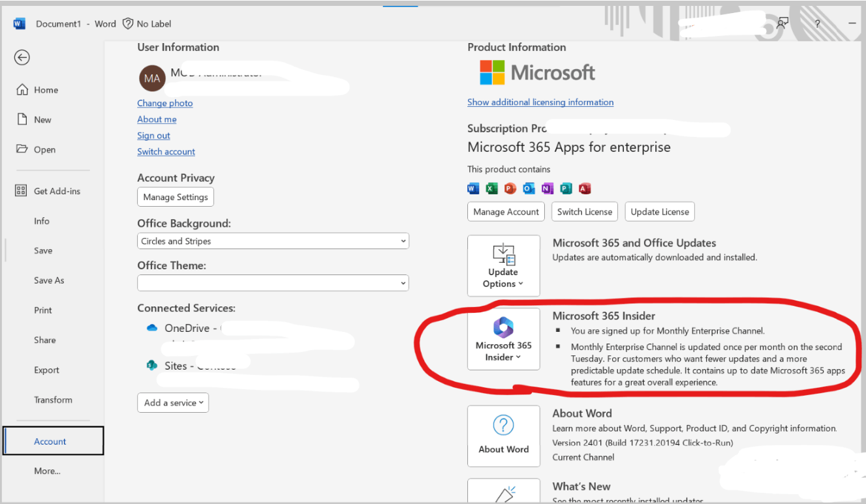Click Switch License button
This screenshot has width=866, height=504.
[x=585, y=212]
